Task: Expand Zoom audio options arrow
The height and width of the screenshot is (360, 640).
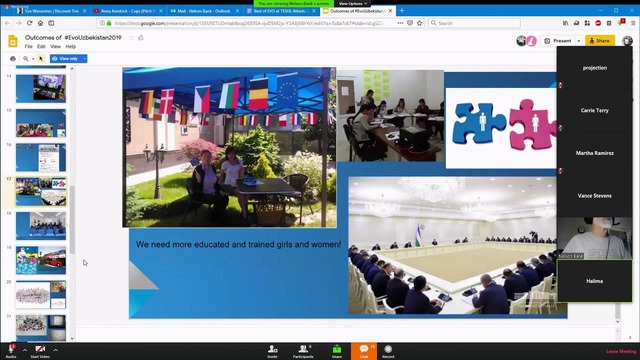Action: (25, 350)
